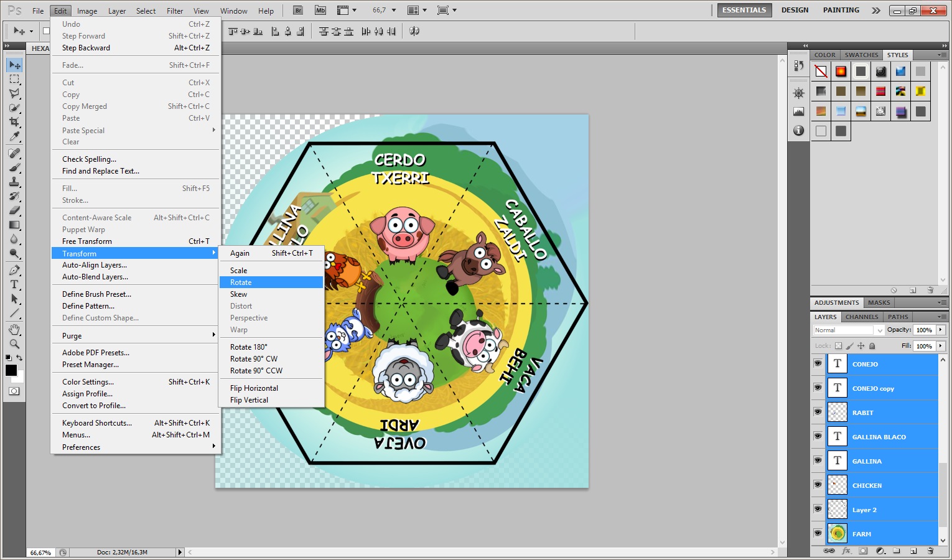Launch Adobe Bridge from the top bar

tap(298, 11)
